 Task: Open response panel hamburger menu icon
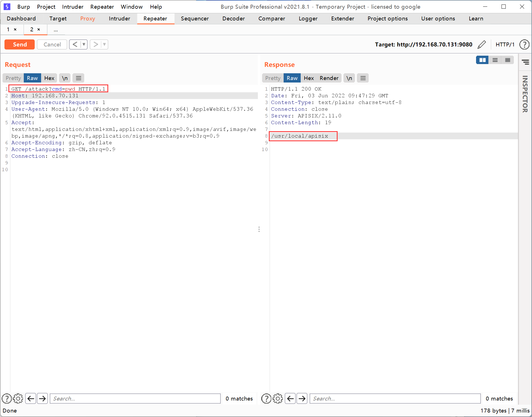click(363, 78)
